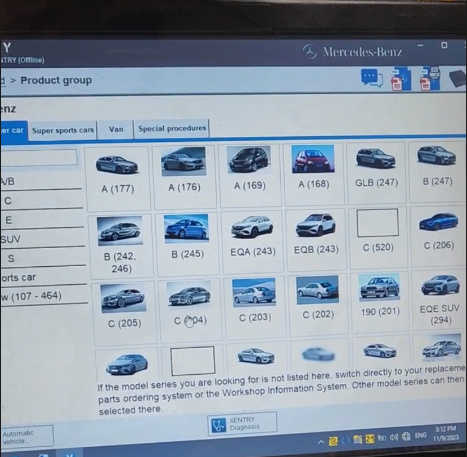
Task: Show hidden tray icons with the up chevron
Action: click(x=321, y=442)
